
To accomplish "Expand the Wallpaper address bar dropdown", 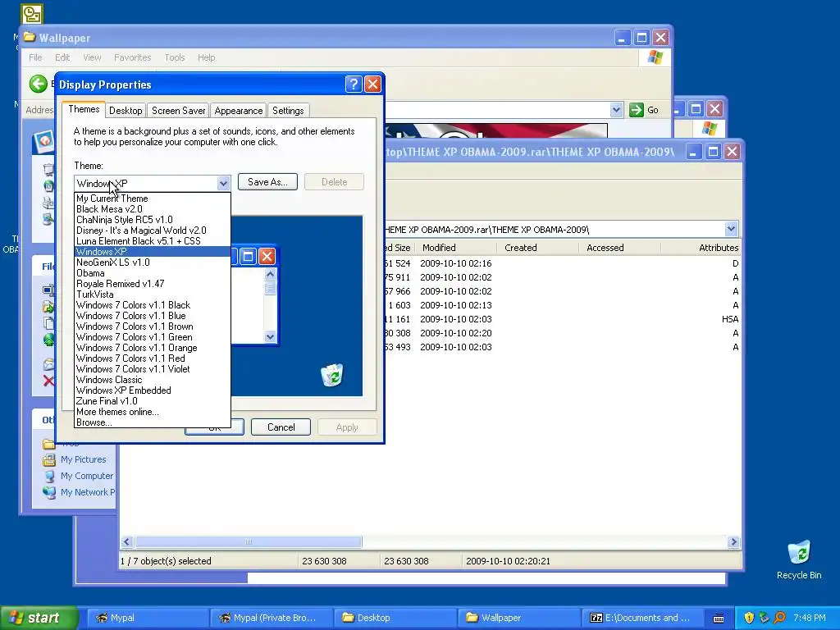I will coord(617,110).
